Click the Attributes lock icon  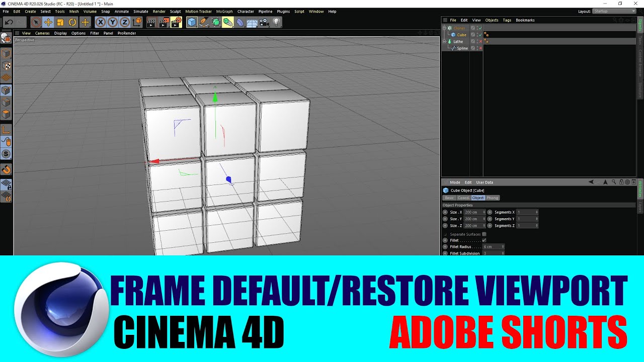click(x=621, y=182)
